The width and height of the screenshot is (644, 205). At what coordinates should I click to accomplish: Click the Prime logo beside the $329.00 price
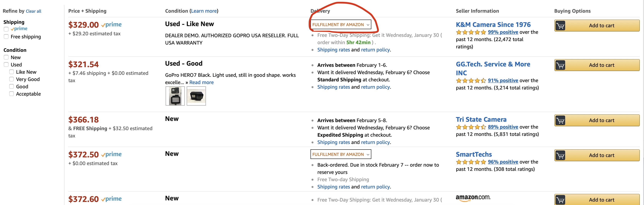(x=111, y=25)
